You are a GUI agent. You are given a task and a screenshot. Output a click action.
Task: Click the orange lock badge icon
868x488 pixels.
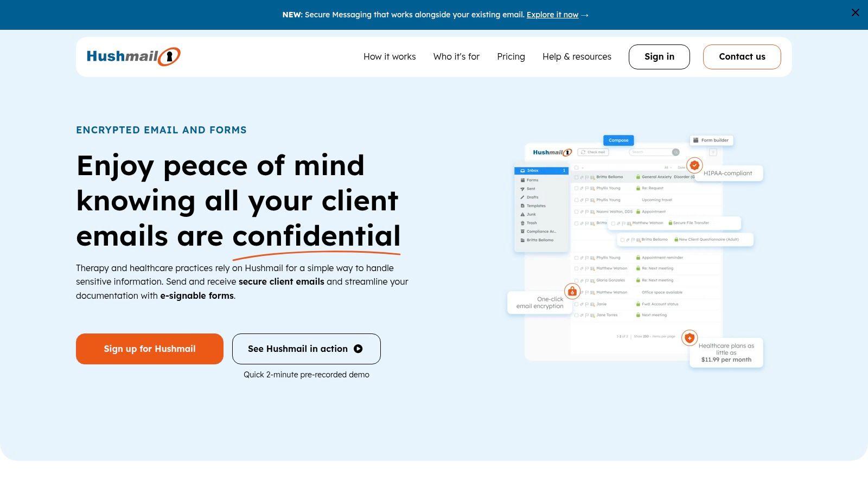click(x=572, y=291)
